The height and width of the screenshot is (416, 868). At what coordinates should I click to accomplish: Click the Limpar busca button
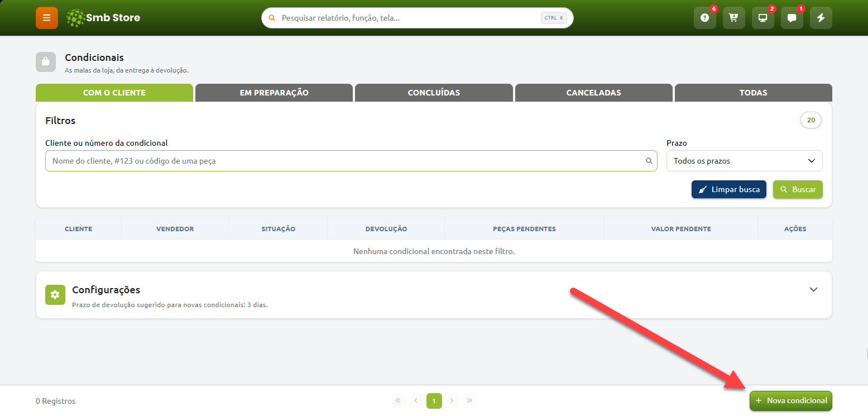[729, 189]
